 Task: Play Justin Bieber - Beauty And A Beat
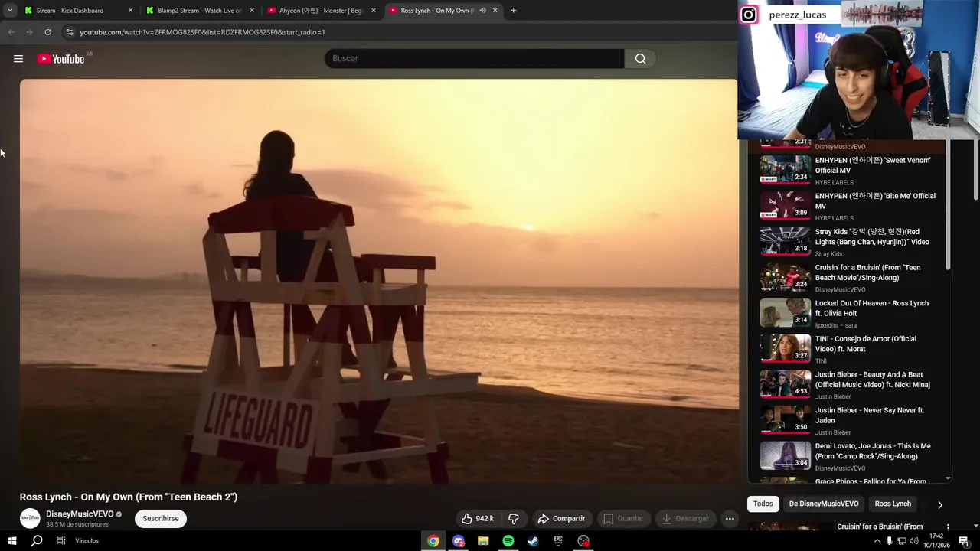click(848, 384)
